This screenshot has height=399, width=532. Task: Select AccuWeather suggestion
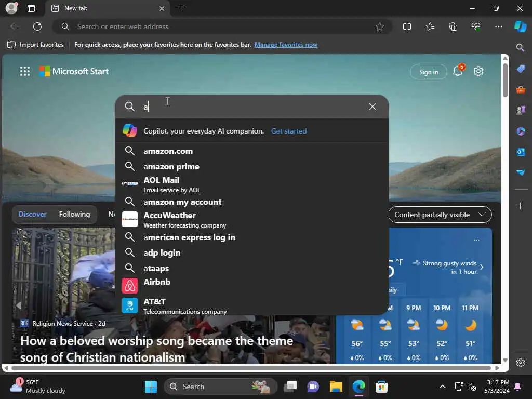[x=252, y=220]
